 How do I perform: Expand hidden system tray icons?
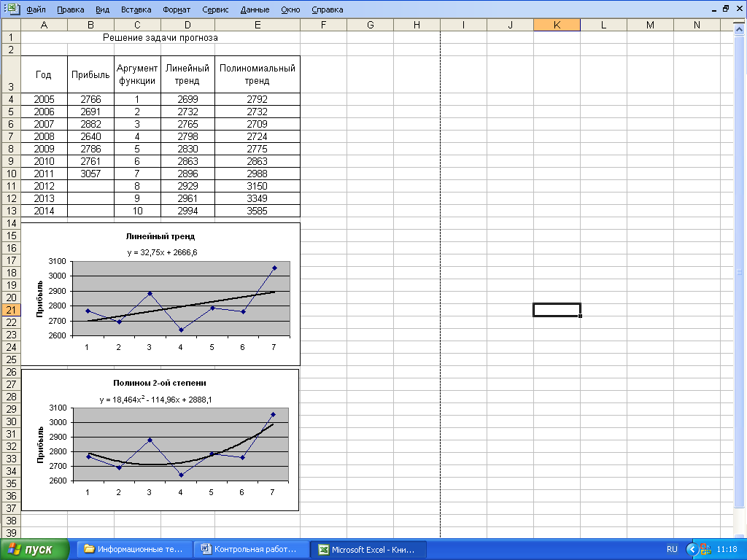(x=692, y=549)
